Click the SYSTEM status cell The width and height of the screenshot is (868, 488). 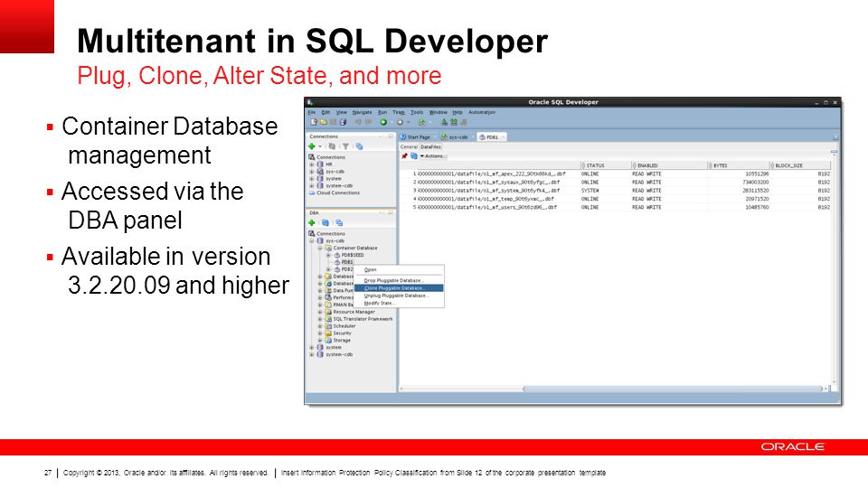pos(590,191)
